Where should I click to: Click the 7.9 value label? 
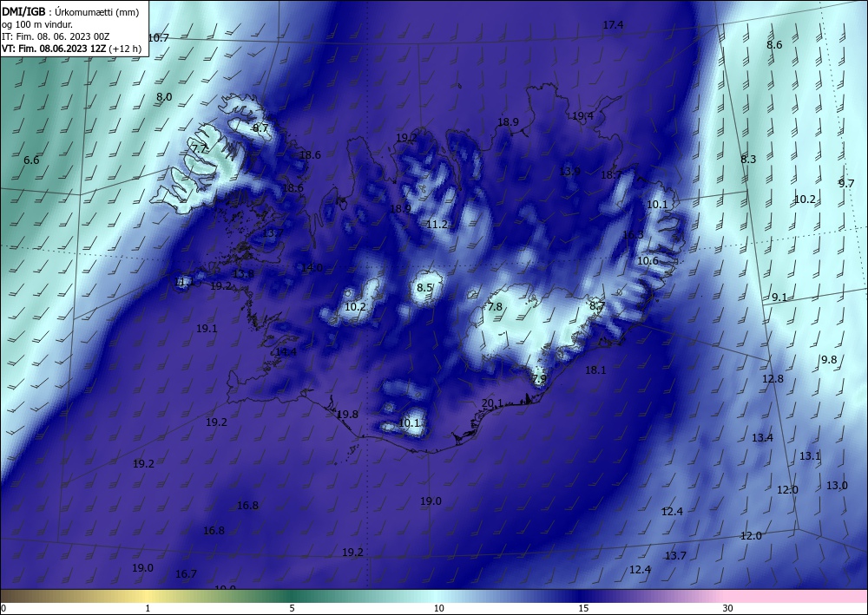539,379
